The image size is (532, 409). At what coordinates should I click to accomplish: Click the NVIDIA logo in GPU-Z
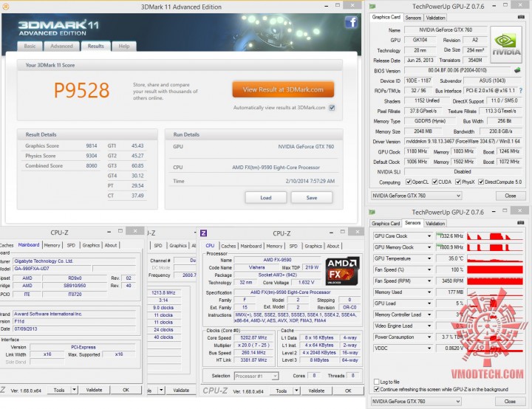[x=506, y=45]
